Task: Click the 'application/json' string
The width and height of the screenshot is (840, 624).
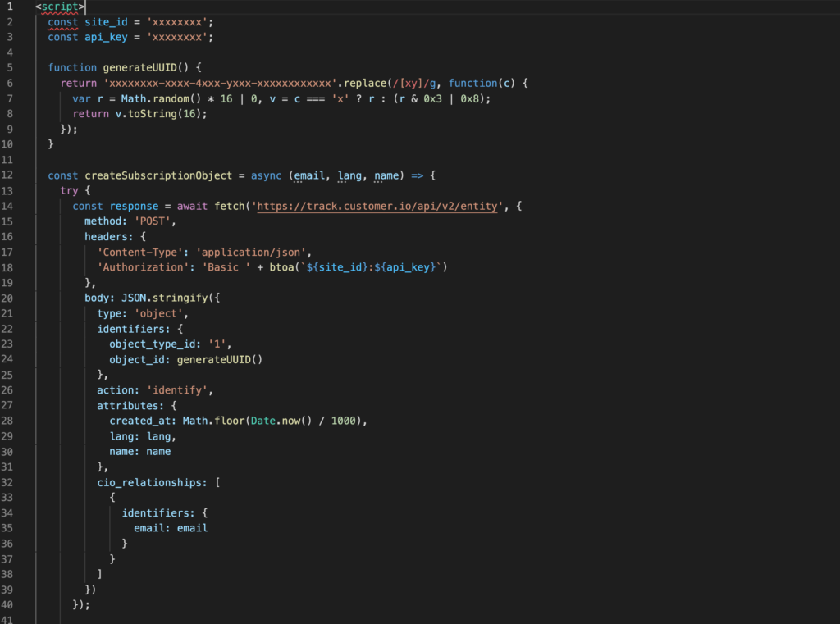Action: click(251, 253)
